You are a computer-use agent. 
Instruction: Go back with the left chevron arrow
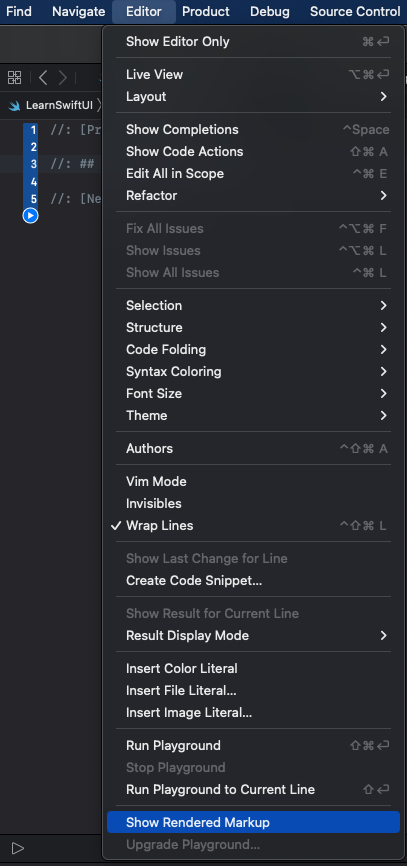tap(43, 77)
